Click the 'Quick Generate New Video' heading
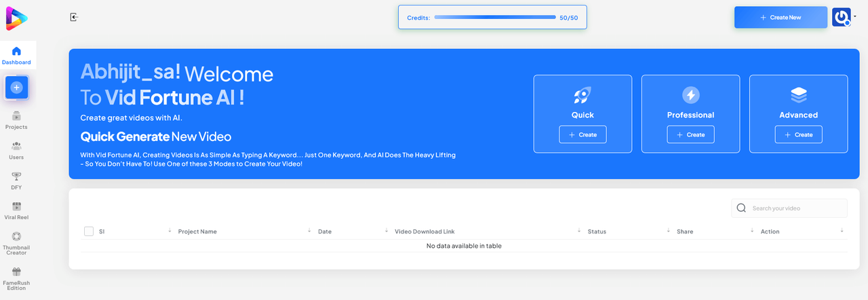Screen dimensions: 868x300 click(156, 136)
